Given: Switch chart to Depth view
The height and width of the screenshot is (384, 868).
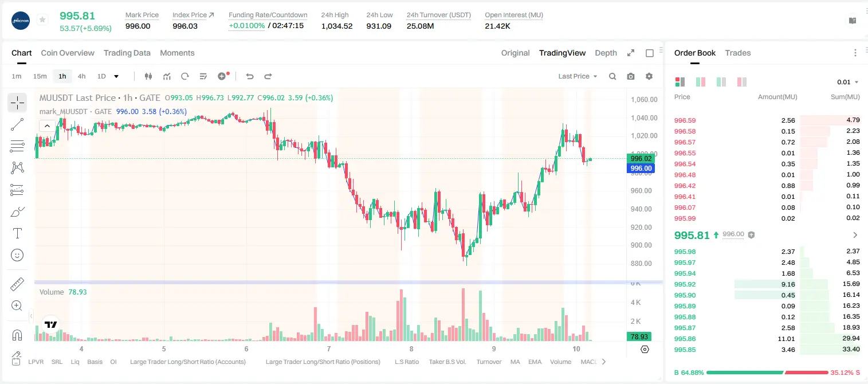Looking at the screenshot, I should 606,53.
